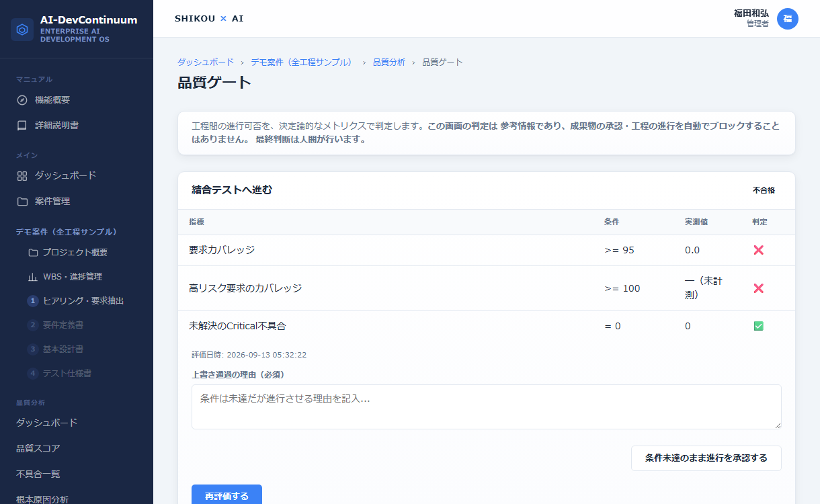Click the 品質ゲート page heading
The height and width of the screenshot is (504, 820).
coord(214,83)
